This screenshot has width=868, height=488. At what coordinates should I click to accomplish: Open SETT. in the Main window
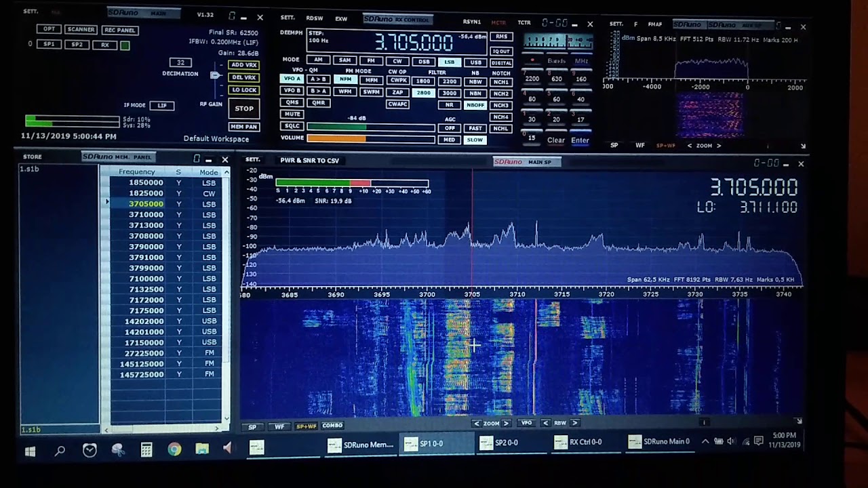pos(31,12)
